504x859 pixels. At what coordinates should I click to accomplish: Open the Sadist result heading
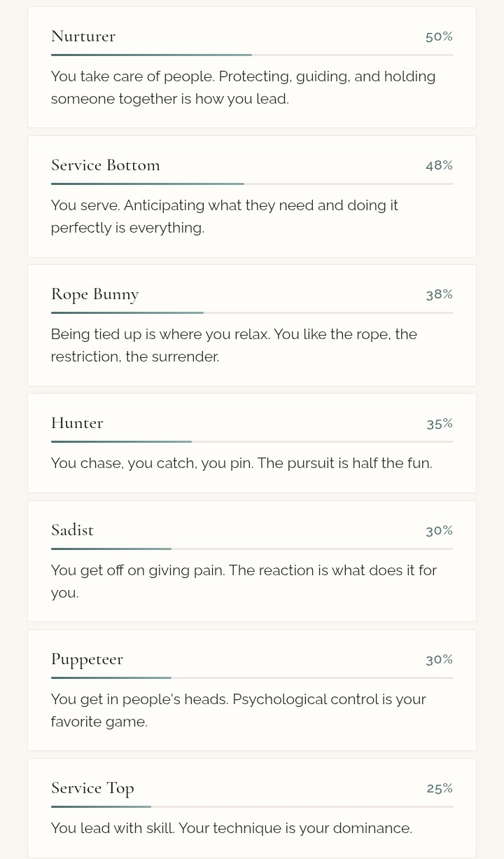point(73,530)
